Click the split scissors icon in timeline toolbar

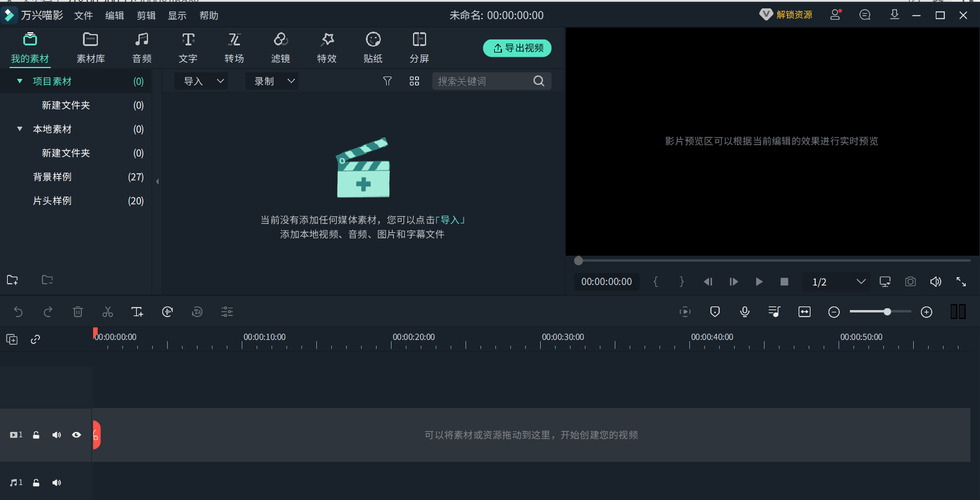tap(107, 312)
